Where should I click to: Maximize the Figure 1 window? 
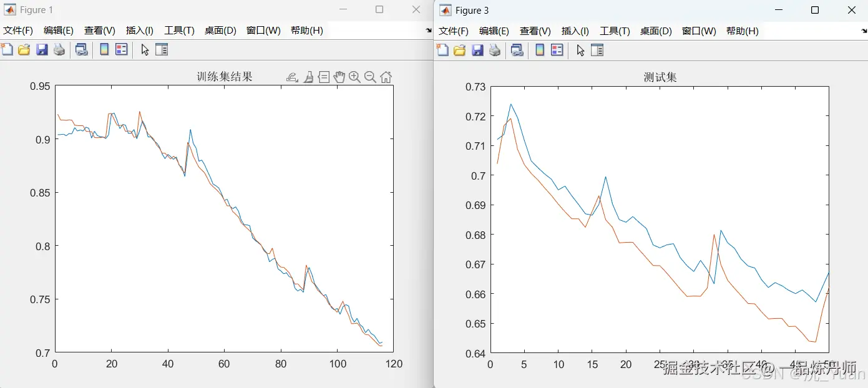(379, 10)
